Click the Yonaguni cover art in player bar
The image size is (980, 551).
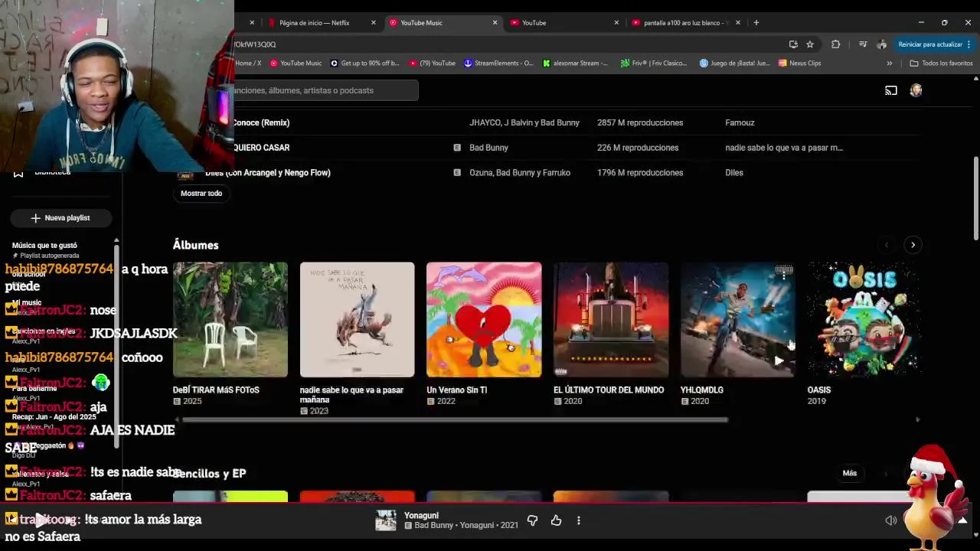[x=386, y=520]
